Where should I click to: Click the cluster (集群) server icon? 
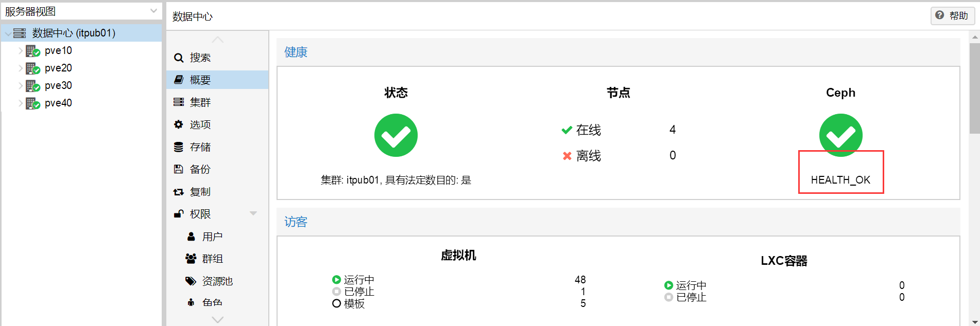click(179, 102)
